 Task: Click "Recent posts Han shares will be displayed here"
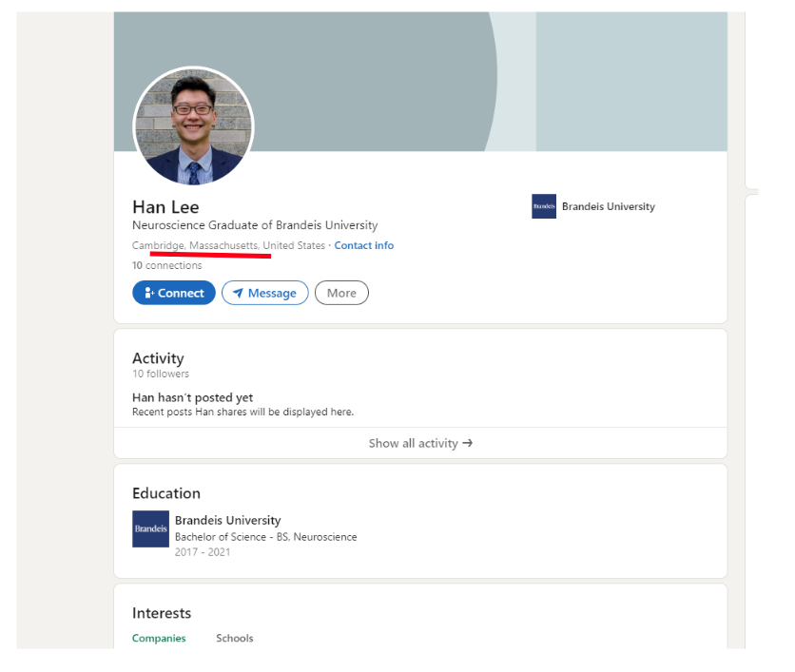[242, 412]
